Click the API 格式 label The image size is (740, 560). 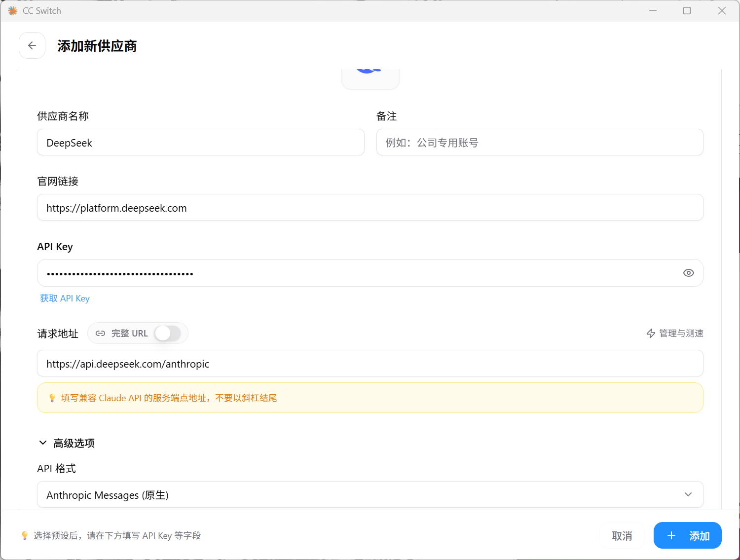(57, 468)
